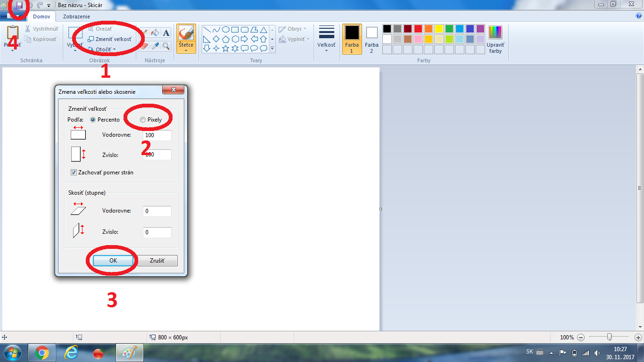644x362 pixels.
Task: Select the Text tool (A icon)
Action: click(166, 33)
